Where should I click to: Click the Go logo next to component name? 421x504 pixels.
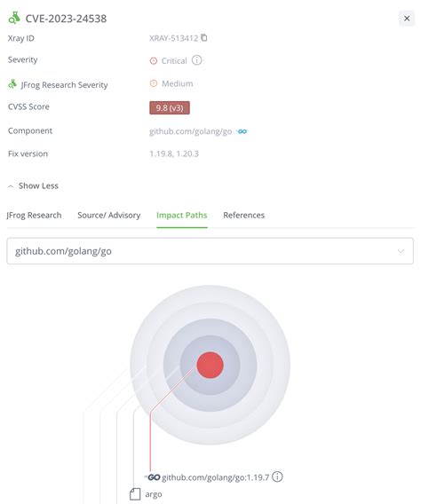tap(242, 131)
